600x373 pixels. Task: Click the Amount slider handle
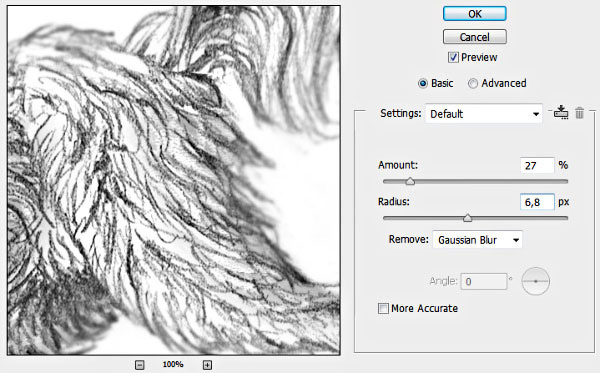point(410,181)
